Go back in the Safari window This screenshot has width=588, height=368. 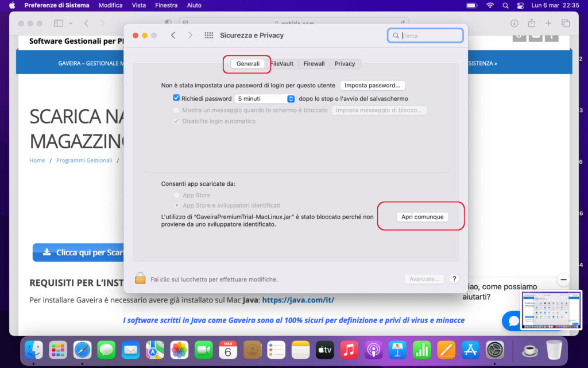click(x=86, y=23)
